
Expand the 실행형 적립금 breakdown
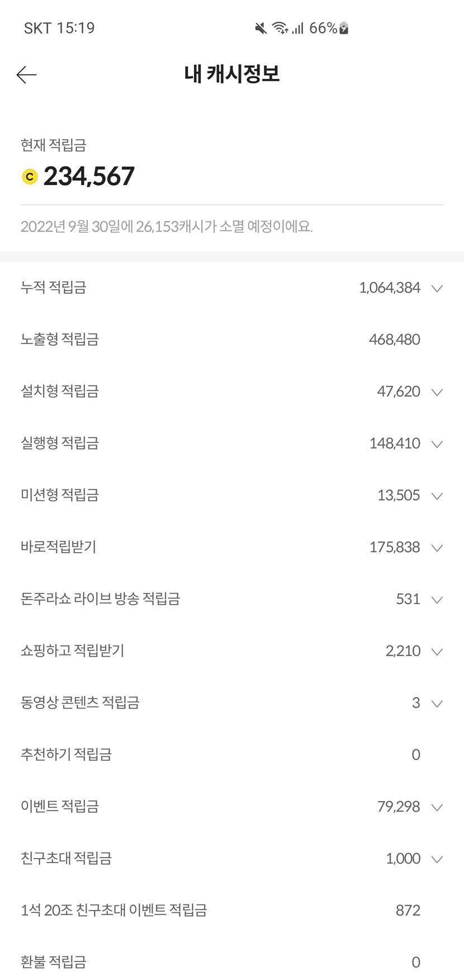coord(437,444)
